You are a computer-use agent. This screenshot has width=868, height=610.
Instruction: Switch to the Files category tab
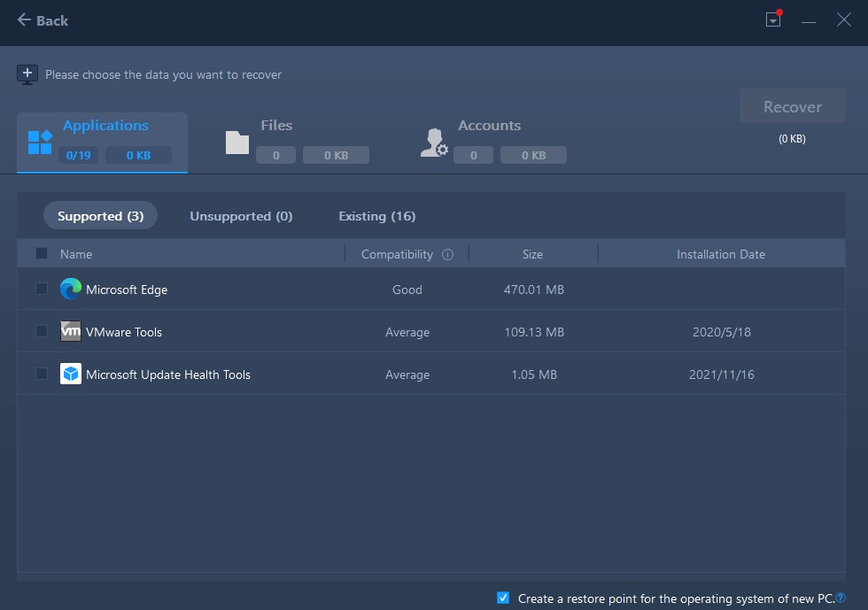point(298,143)
